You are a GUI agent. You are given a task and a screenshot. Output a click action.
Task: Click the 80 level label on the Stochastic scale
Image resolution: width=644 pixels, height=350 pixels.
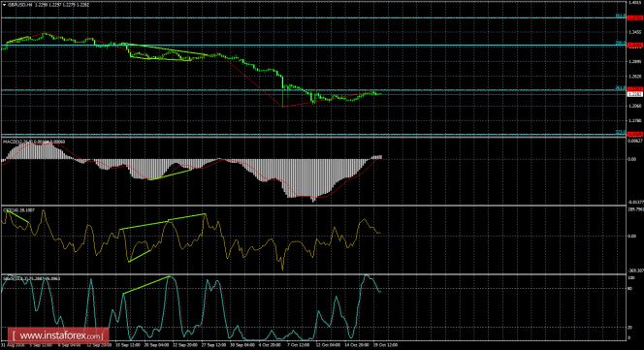coord(630,289)
